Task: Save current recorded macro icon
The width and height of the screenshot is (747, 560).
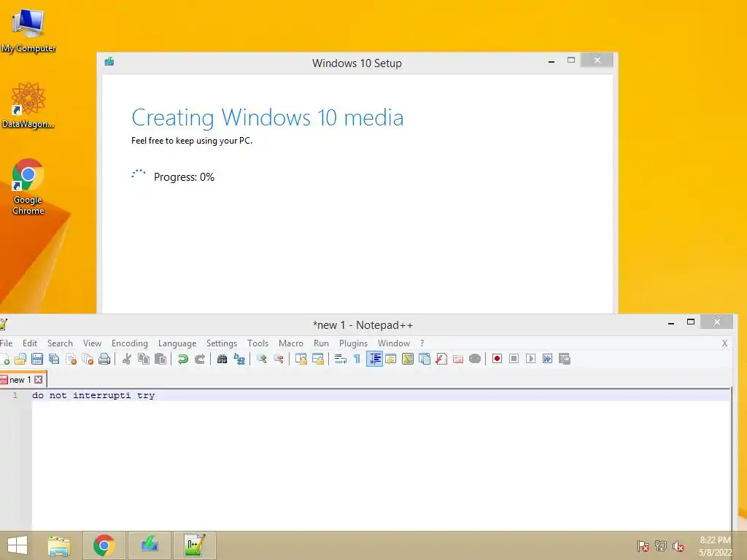Action: [565, 359]
